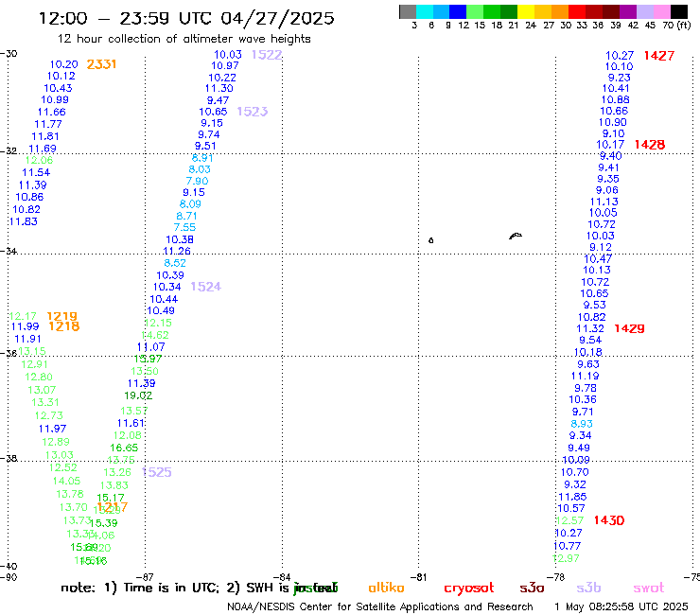This screenshot has width=700, height=615.
Task: Click the '1 May 08:25:58 UTC 2025' timestamp
Action: (x=621, y=607)
